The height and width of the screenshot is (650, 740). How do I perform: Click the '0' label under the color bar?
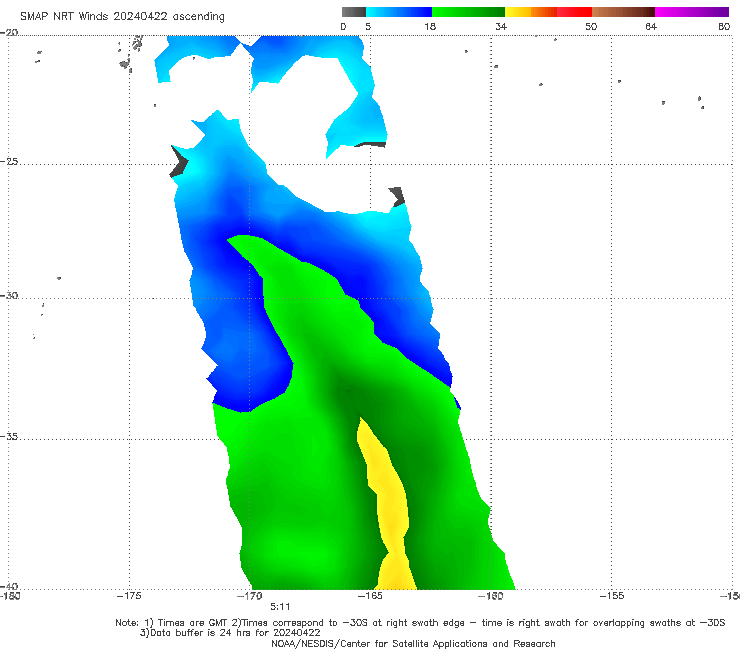(343, 27)
